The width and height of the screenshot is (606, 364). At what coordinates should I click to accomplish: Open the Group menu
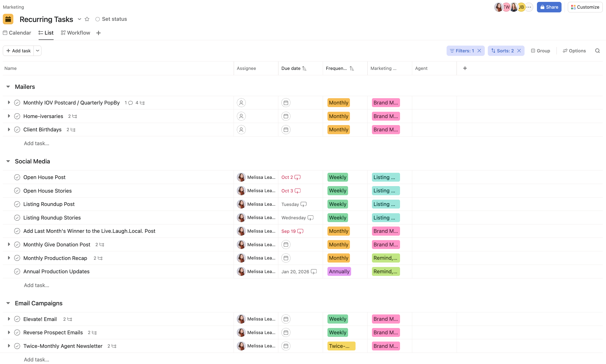tap(540, 50)
